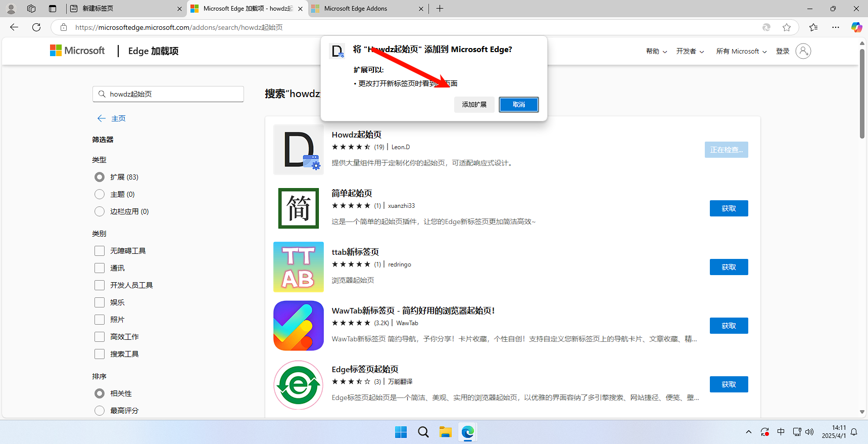Screen dimensions: 868x444
Task: Click the 登录 sign-in link
Action: pos(783,51)
